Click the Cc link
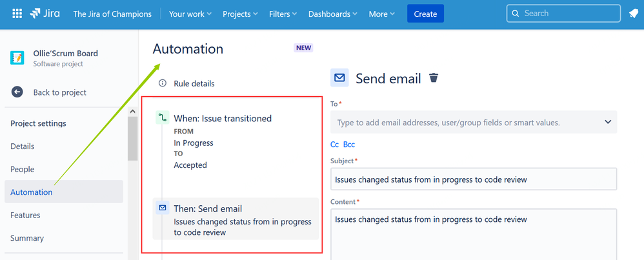The height and width of the screenshot is (260, 644). pos(335,145)
